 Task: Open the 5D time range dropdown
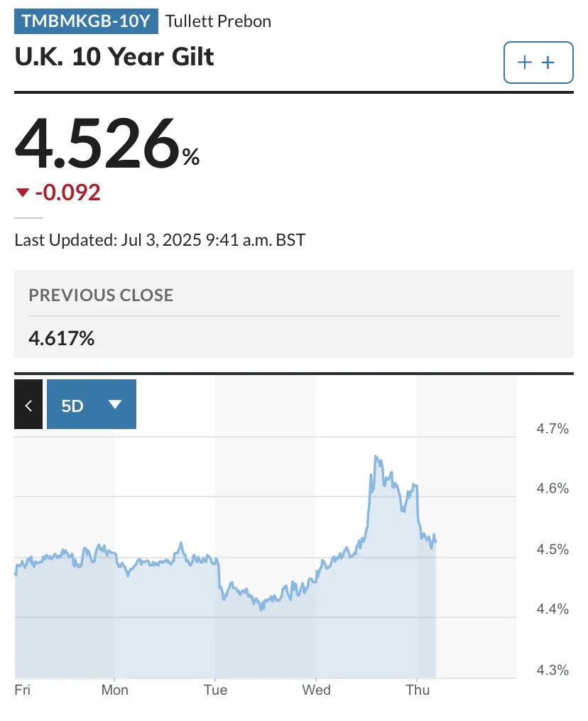pos(92,405)
